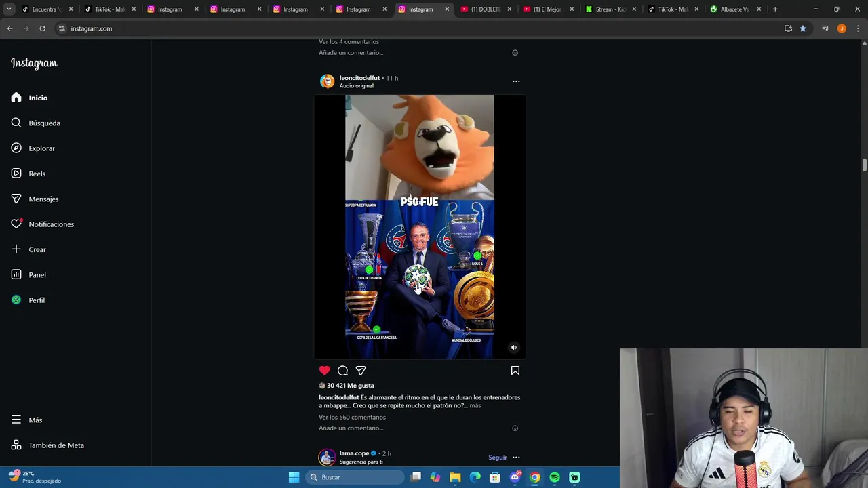This screenshot has width=868, height=488.
Task: Go to Inicio in the sidebar
Action: [x=29, y=98]
